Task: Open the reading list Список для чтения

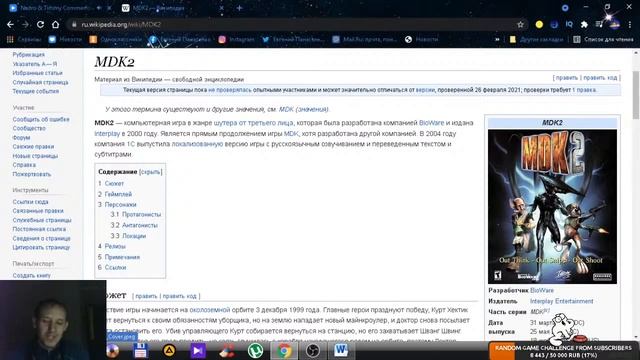Action: click(x=603, y=40)
